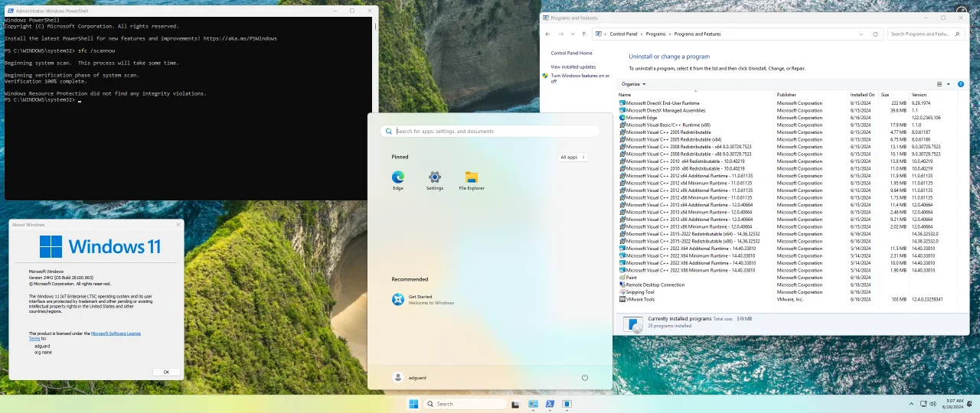Open Microsoft Software License Terms link
This screenshot has height=413, width=980.
(x=116, y=333)
